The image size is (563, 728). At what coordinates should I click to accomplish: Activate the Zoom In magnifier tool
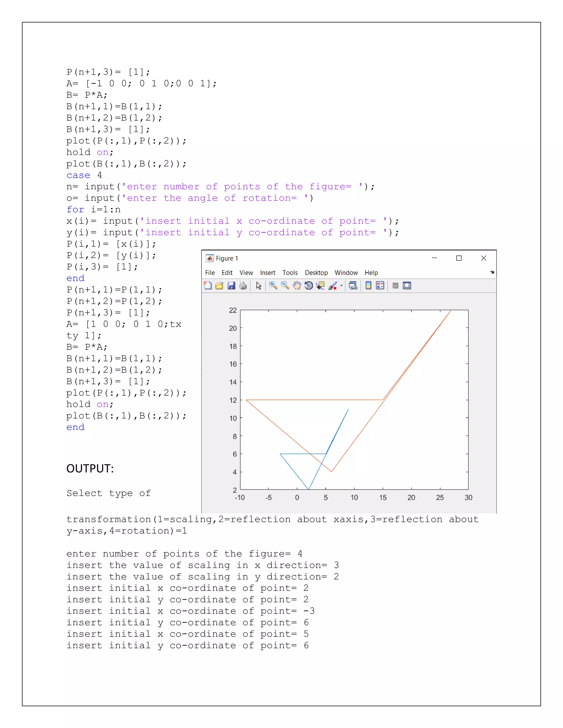coord(273,286)
